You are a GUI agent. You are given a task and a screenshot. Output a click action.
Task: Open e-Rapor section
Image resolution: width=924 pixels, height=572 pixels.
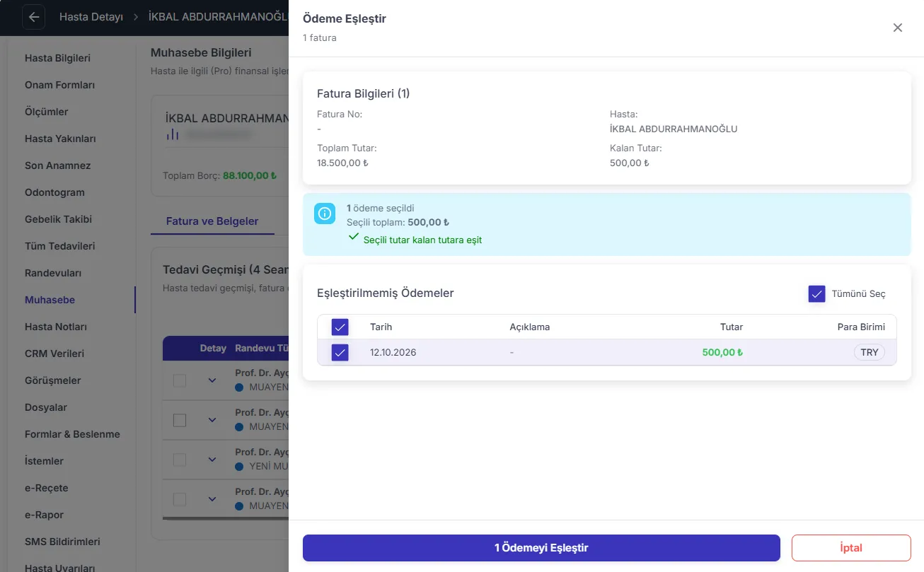click(44, 515)
